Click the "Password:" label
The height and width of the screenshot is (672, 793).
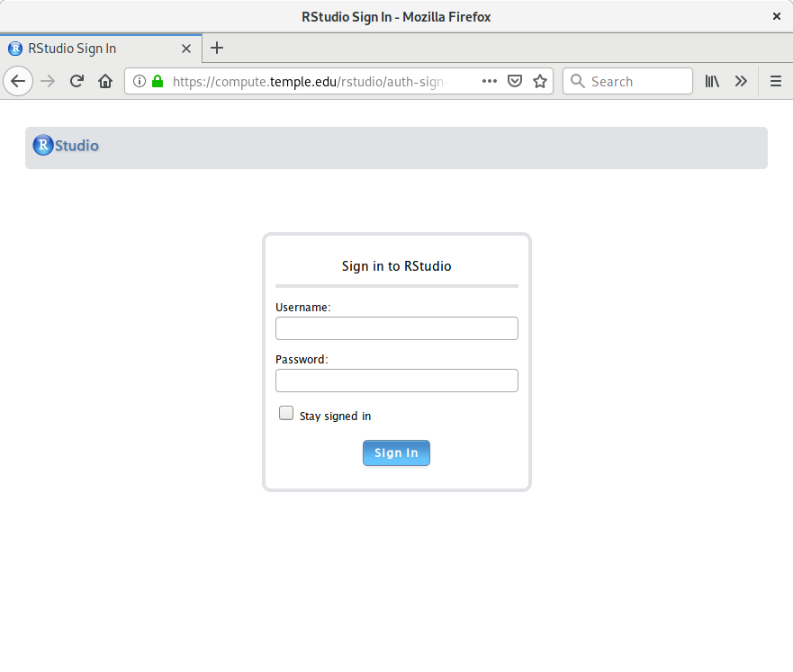point(302,359)
